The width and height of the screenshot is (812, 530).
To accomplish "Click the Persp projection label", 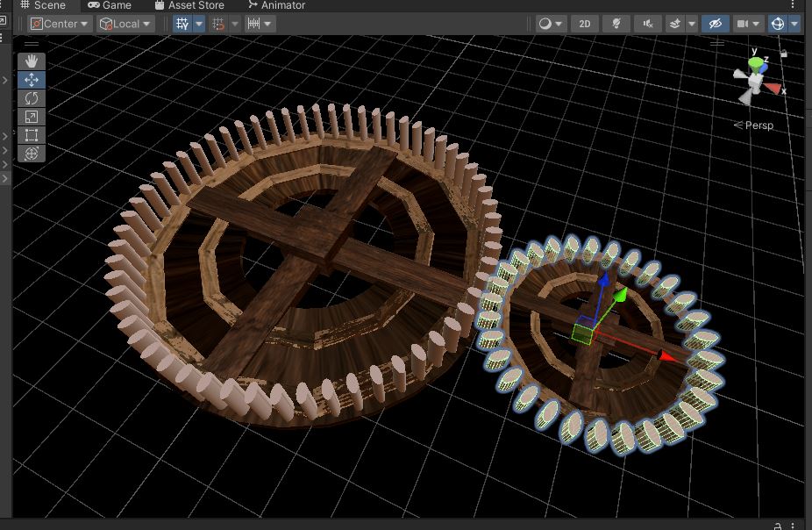I will click(759, 125).
